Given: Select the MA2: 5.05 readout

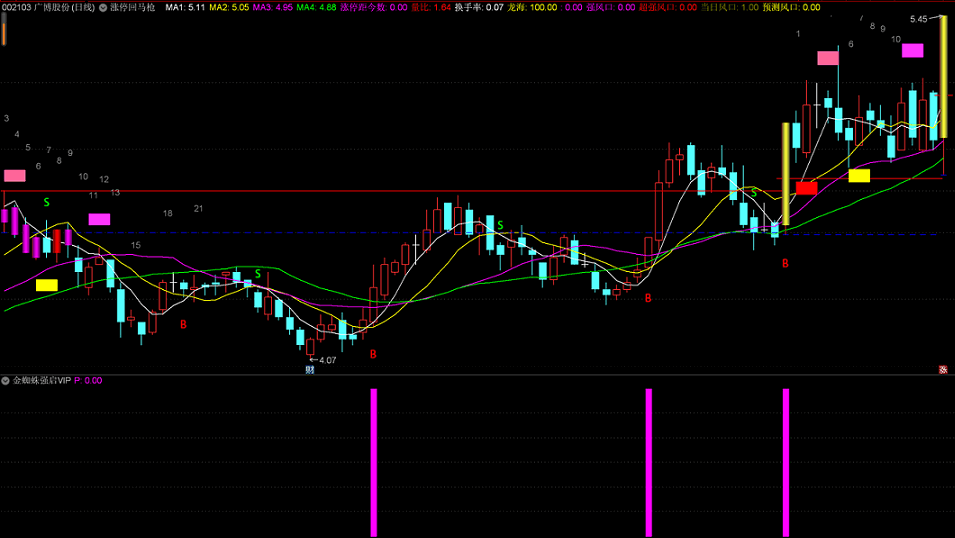Looking at the screenshot, I should tap(229, 7).
